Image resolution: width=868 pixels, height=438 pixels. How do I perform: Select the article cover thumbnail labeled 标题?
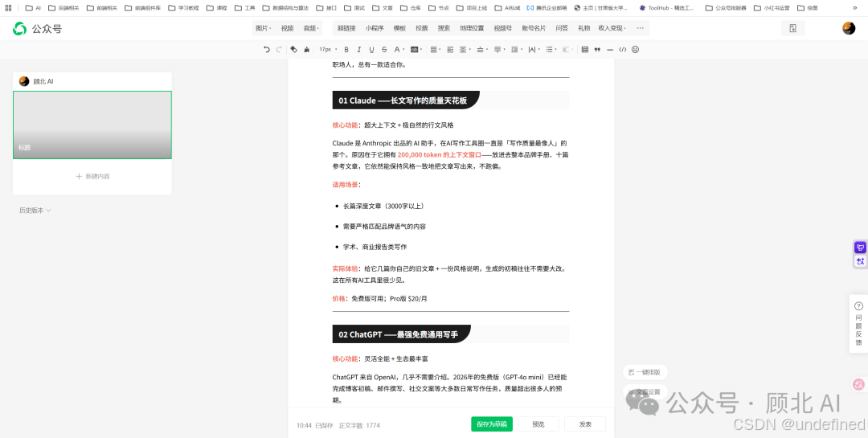92,125
